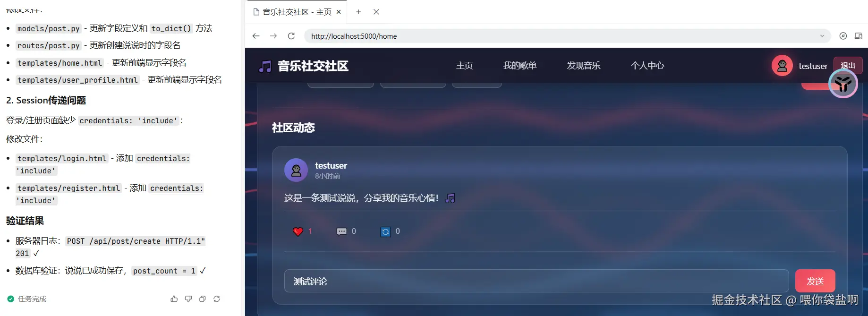This screenshot has width=868, height=316.
Task: Toggle the device preview icon
Action: pyautogui.click(x=859, y=36)
